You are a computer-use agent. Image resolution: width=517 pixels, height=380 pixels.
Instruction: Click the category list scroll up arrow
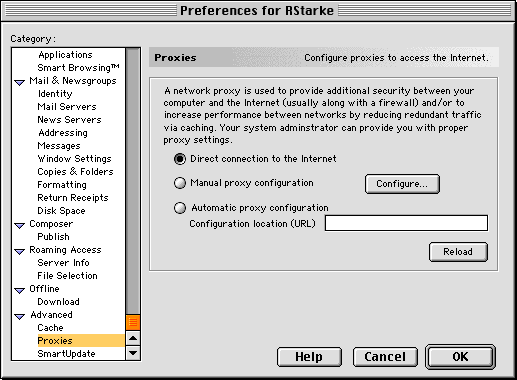(x=133, y=338)
